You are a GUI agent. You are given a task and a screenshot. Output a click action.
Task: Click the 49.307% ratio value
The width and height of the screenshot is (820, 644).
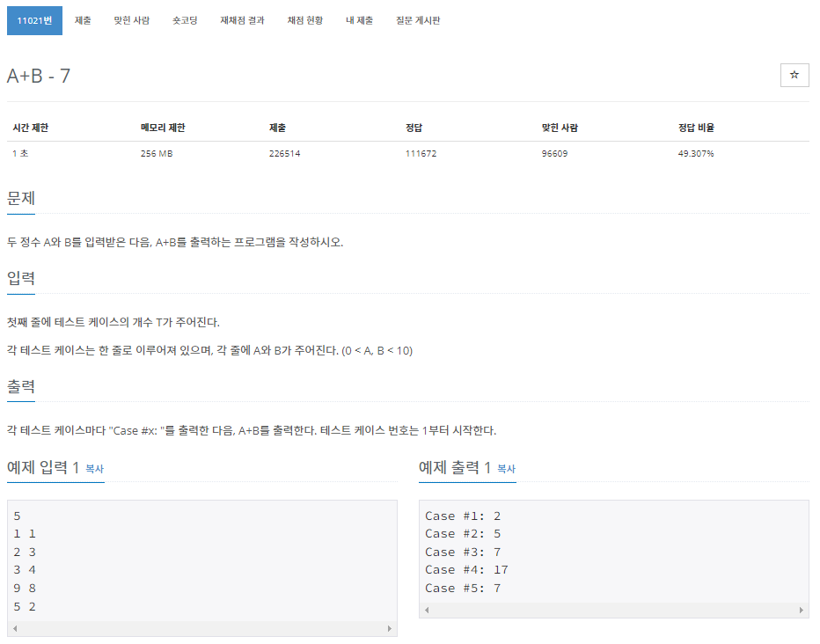[x=696, y=154]
